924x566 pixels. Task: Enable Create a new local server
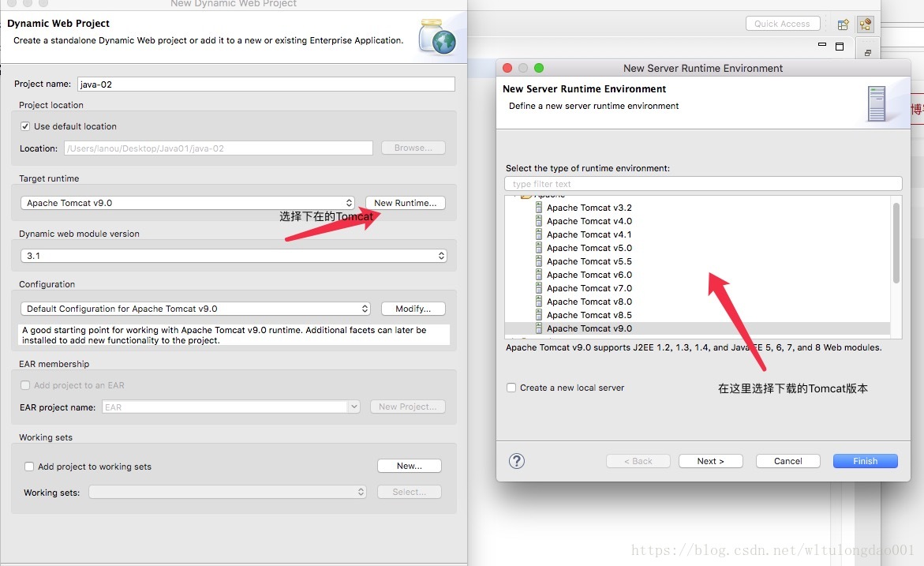[x=511, y=388]
